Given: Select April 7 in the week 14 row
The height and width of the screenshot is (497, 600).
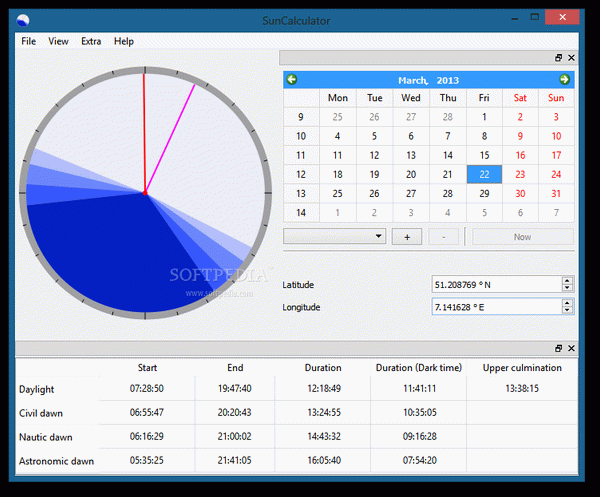Looking at the screenshot, I should click(x=556, y=213).
